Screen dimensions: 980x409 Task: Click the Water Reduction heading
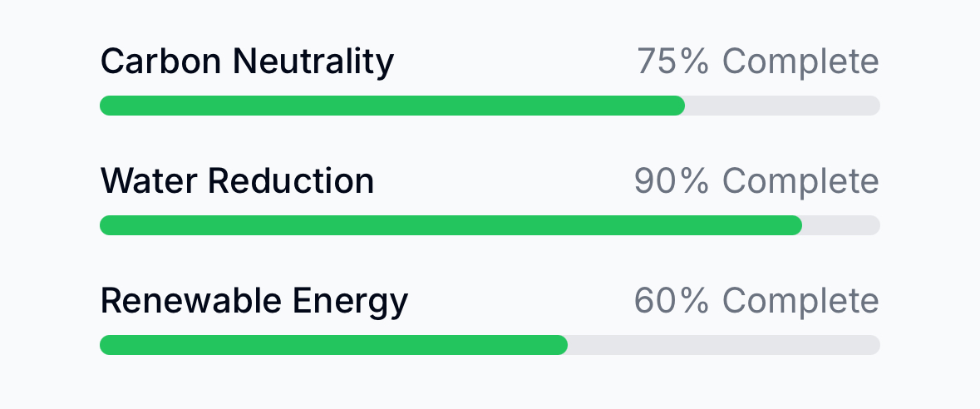tap(237, 181)
